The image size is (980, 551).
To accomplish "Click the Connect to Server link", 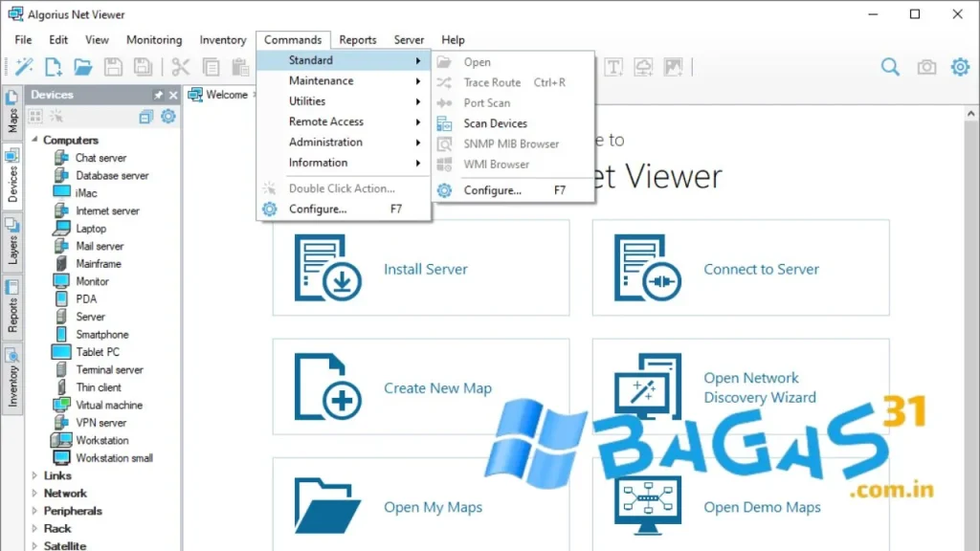I will coord(761,269).
